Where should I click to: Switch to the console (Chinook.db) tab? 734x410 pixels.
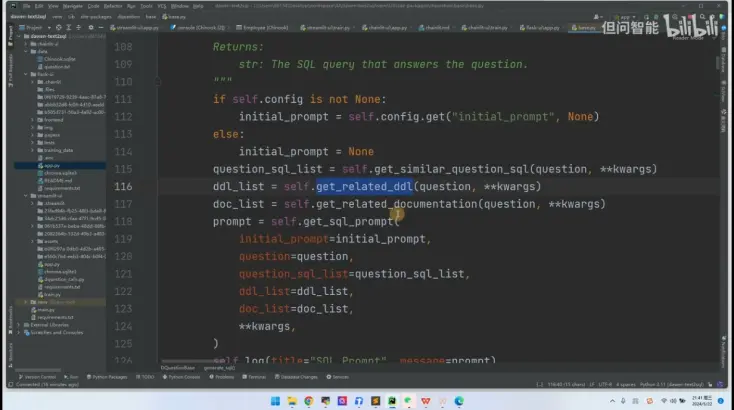[197, 28]
